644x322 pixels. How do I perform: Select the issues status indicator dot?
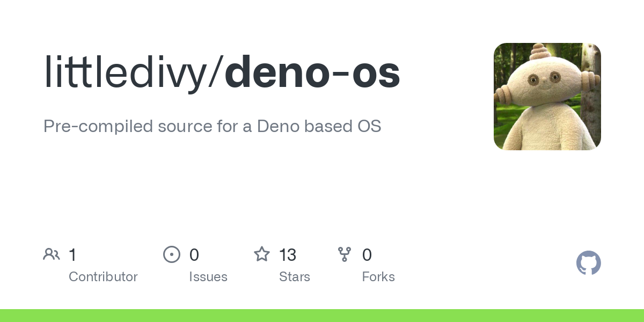(172, 254)
